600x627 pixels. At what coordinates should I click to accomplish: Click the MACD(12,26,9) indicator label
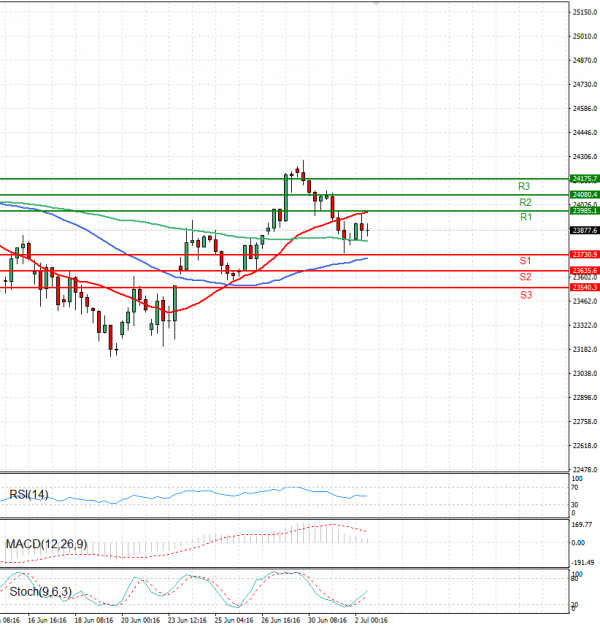46,544
